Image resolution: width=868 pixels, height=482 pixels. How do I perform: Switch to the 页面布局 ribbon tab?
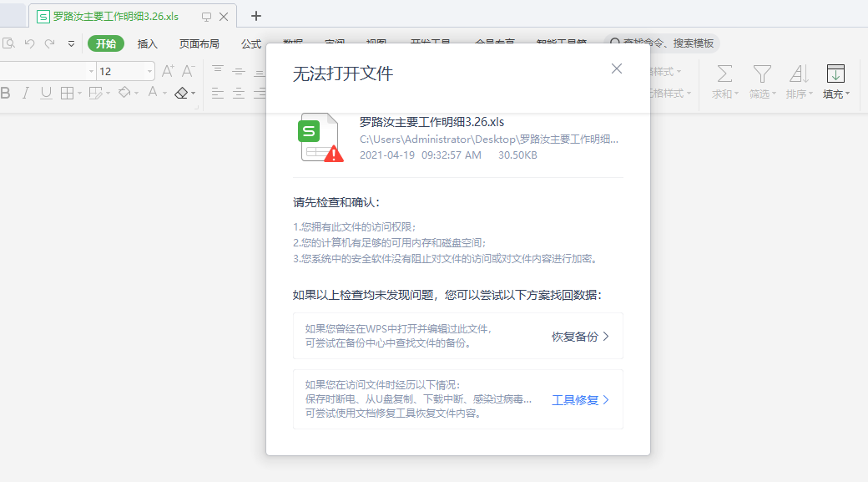click(199, 43)
